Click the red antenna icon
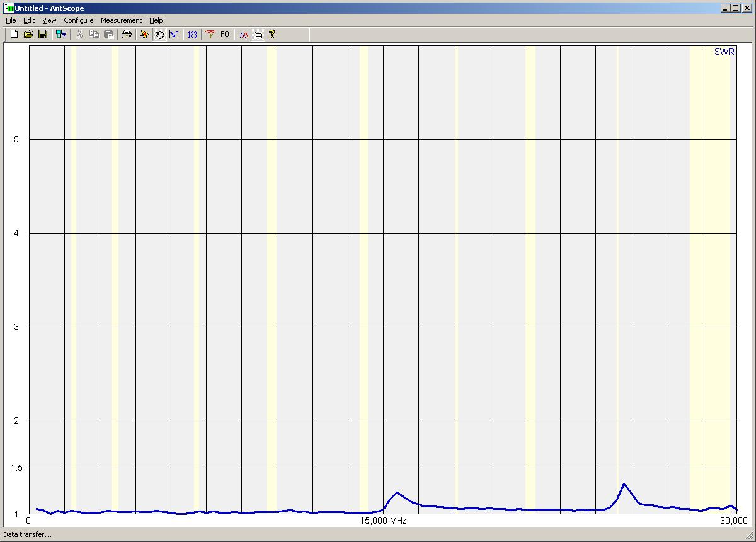This screenshot has height=542, width=756. click(x=210, y=34)
